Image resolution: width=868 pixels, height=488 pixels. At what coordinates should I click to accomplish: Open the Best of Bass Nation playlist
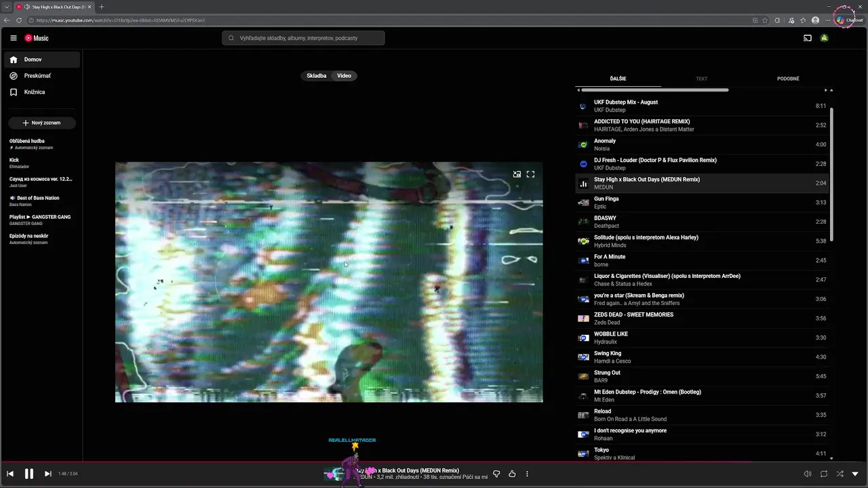tap(41, 201)
